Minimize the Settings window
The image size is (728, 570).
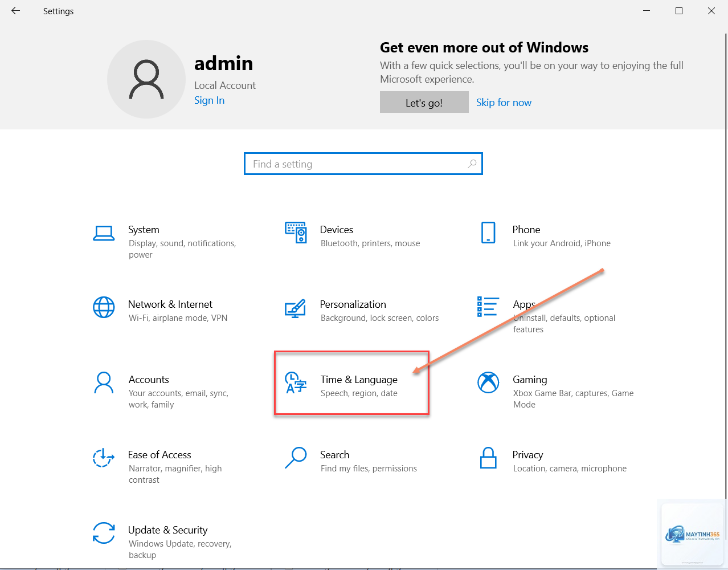647,11
